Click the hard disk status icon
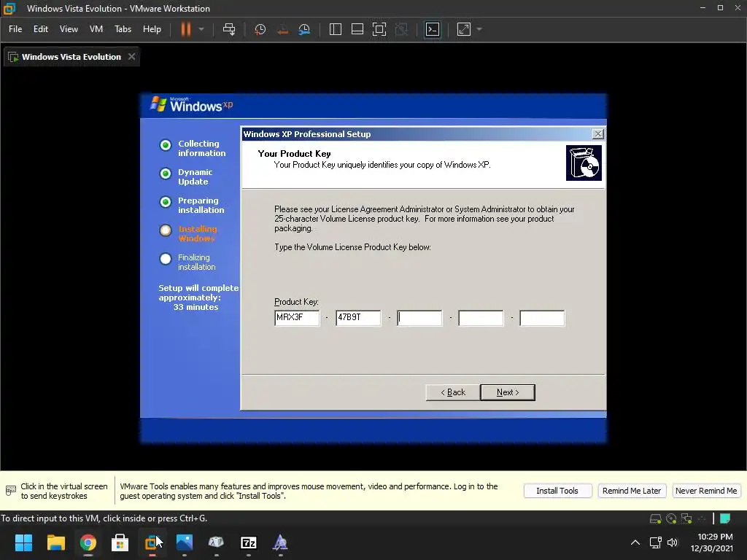This screenshot has height=560, width=747. click(656, 518)
